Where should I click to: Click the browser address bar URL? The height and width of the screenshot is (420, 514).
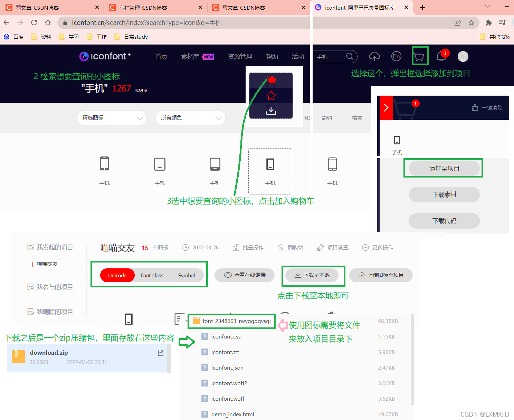click(147, 23)
